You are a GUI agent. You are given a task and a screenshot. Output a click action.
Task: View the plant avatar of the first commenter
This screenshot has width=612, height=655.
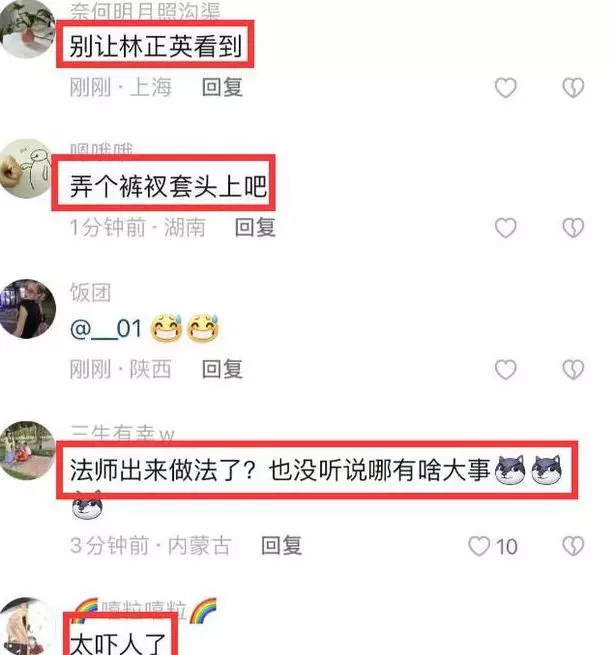click(28, 28)
